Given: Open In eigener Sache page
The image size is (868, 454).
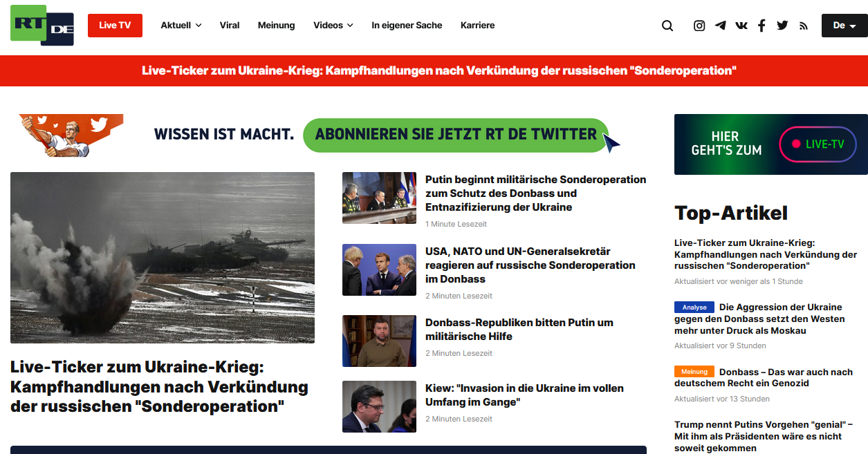Looking at the screenshot, I should tap(407, 26).
